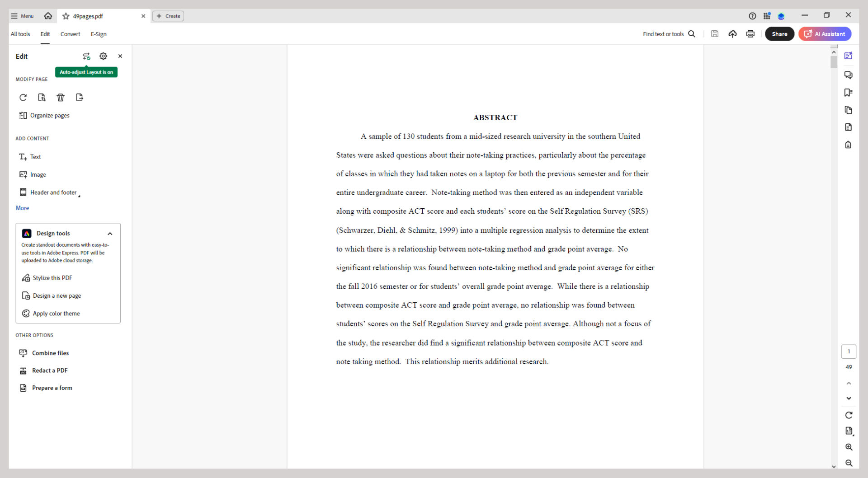Toggle the Auto-adjust Layout switch
This screenshot has height=478, width=868.
(86, 56)
